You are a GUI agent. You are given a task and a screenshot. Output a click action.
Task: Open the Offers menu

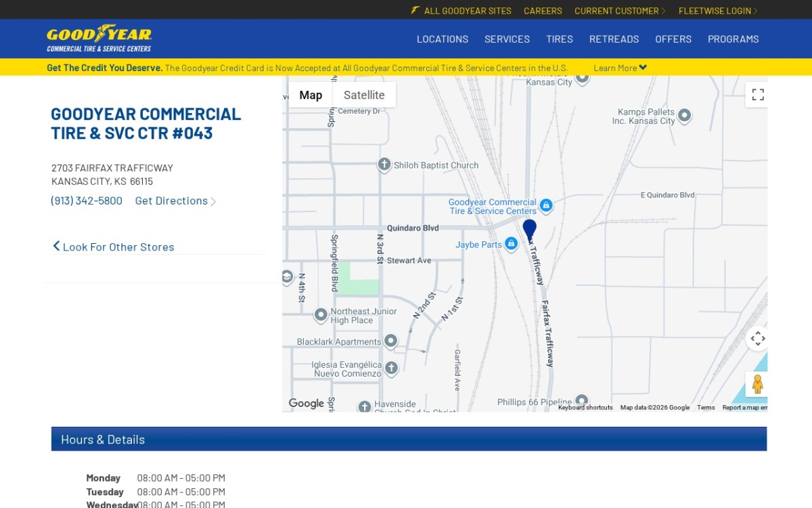coord(673,39)
